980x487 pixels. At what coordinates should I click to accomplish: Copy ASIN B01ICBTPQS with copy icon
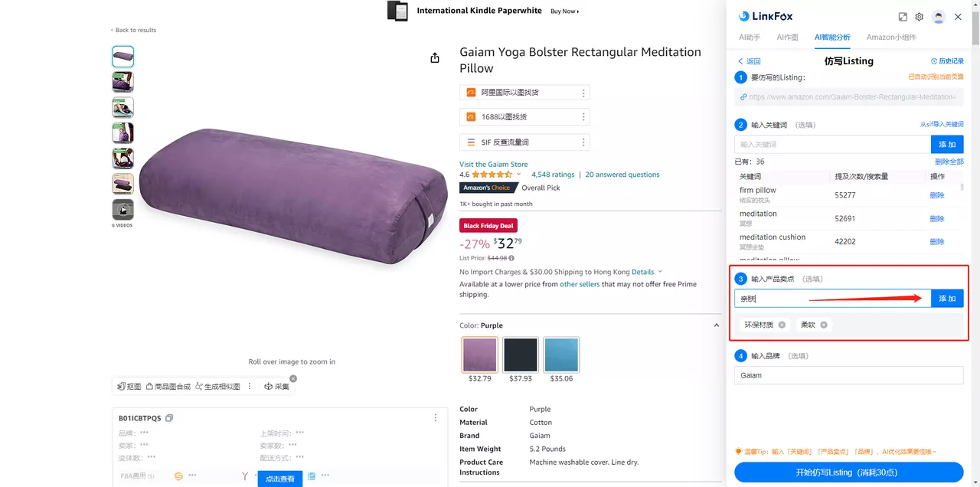pyautogui.click(x=169, y=418)
